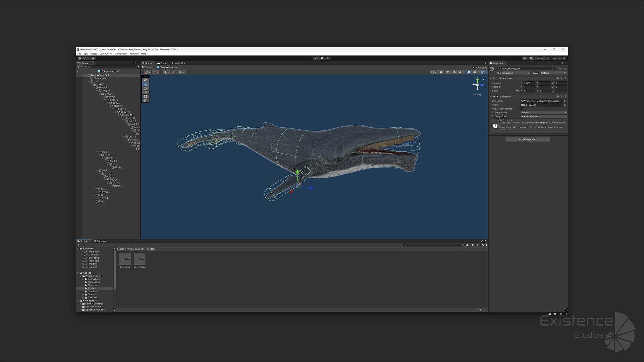
Task: Click the Add Component button
Action: click(x=528, y=139)
